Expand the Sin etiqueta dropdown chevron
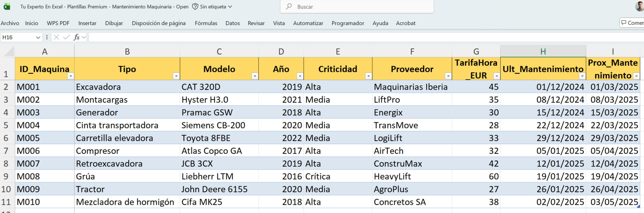644x213 pixels. coord(230,7)
